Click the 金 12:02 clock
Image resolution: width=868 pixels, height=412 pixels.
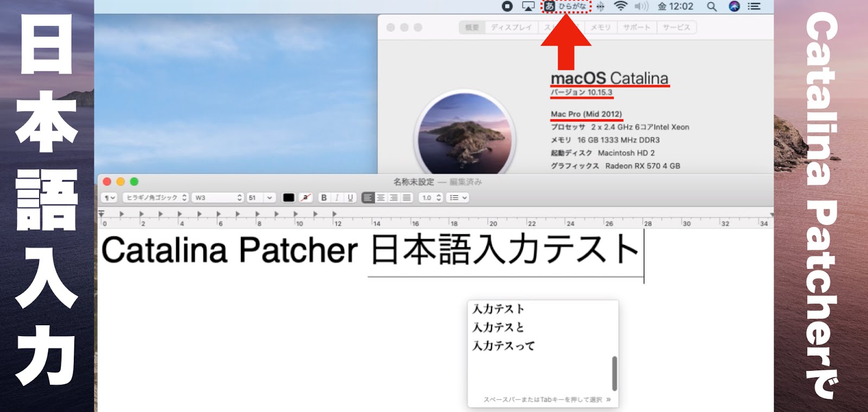(675, 7)
